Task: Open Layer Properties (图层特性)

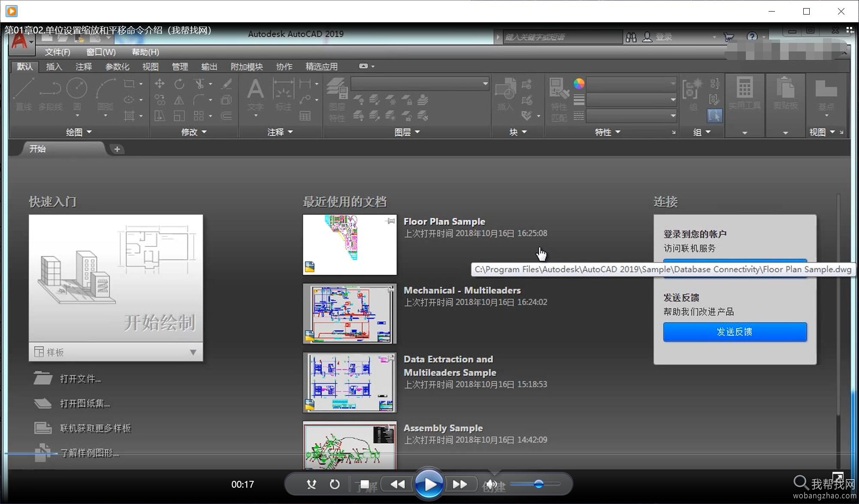Action: (337, 99)
